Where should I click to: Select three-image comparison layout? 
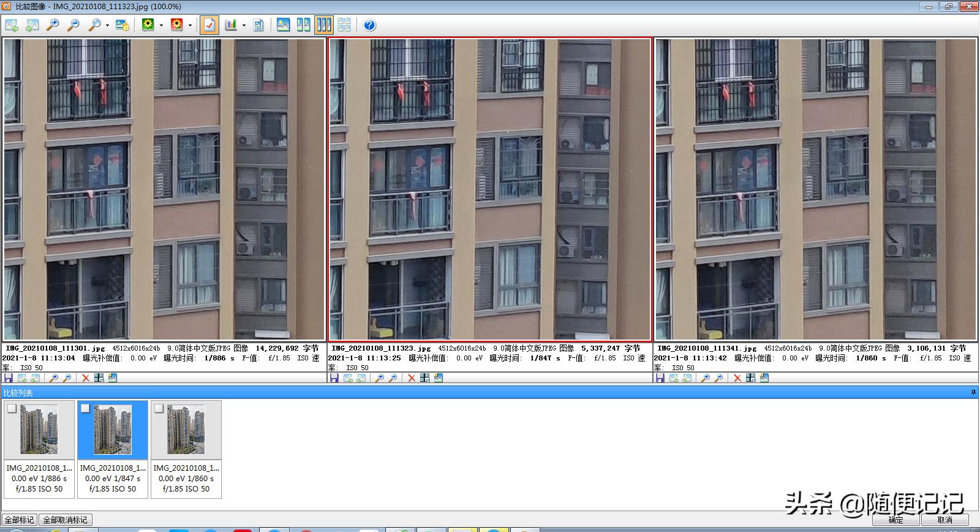tap(323, 25)
